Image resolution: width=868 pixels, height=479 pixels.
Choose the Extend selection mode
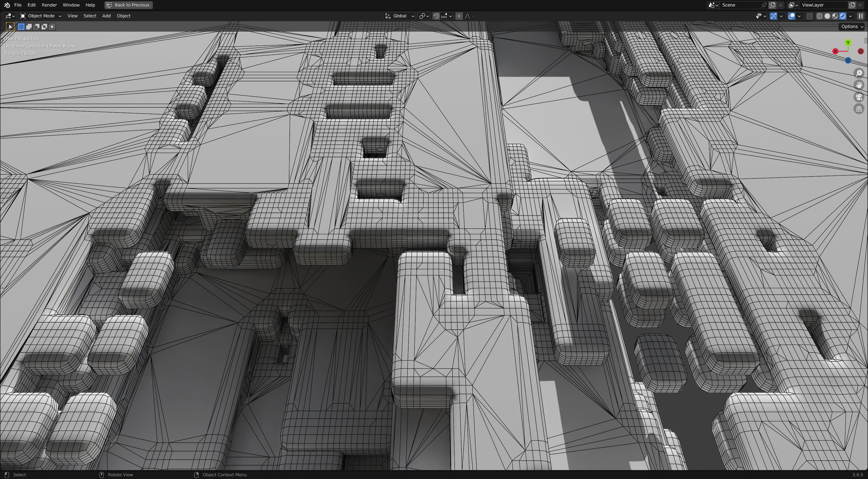tap(29, 27)
